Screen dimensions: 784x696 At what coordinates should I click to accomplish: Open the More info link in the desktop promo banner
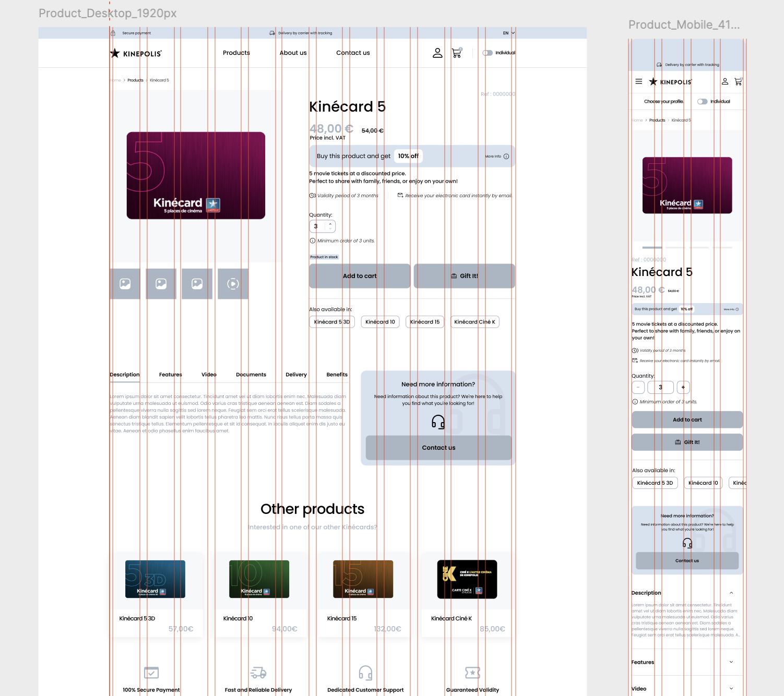tap(497, 157)
